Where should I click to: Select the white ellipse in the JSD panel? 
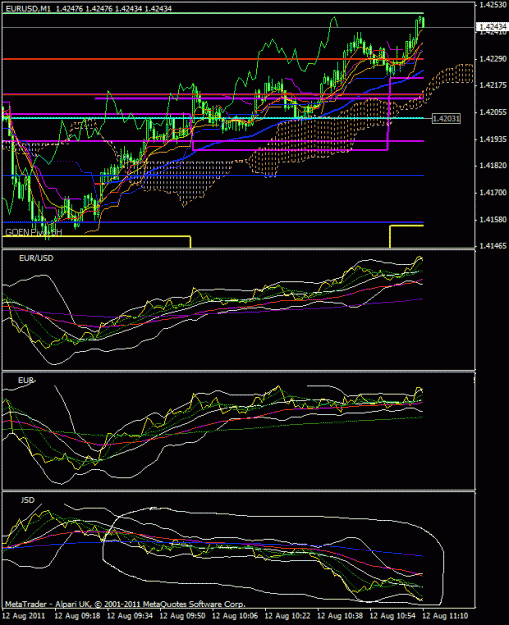tap(273, 555)
